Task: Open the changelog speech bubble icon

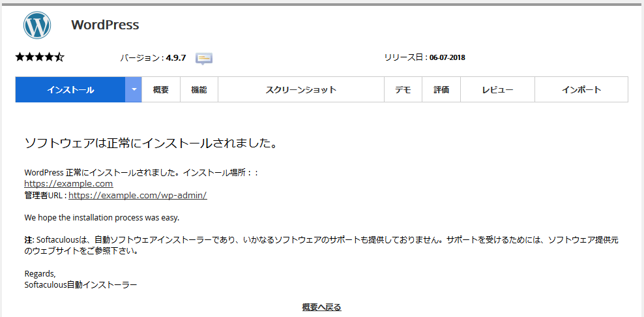Action: pos(204,58)
